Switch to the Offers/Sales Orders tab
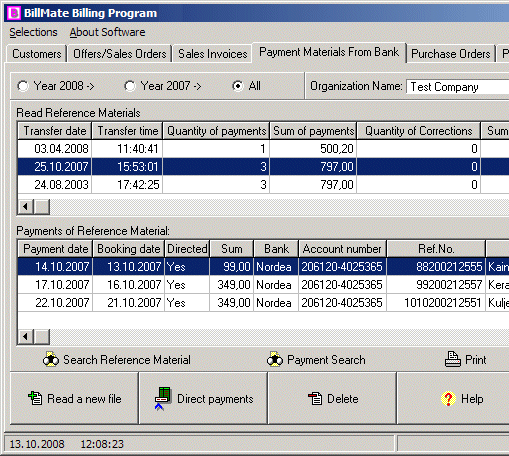Image resolution: width=509 pixels, height=456 pixels. tap(120, 54)
